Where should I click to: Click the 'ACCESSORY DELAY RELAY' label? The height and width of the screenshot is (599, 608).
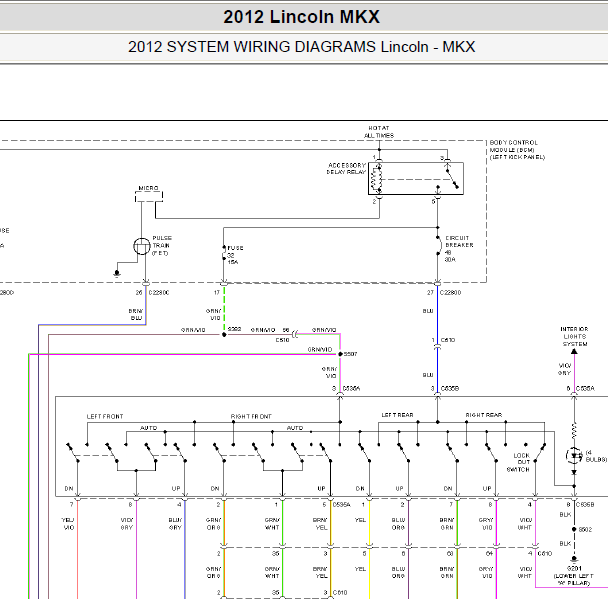346,169
